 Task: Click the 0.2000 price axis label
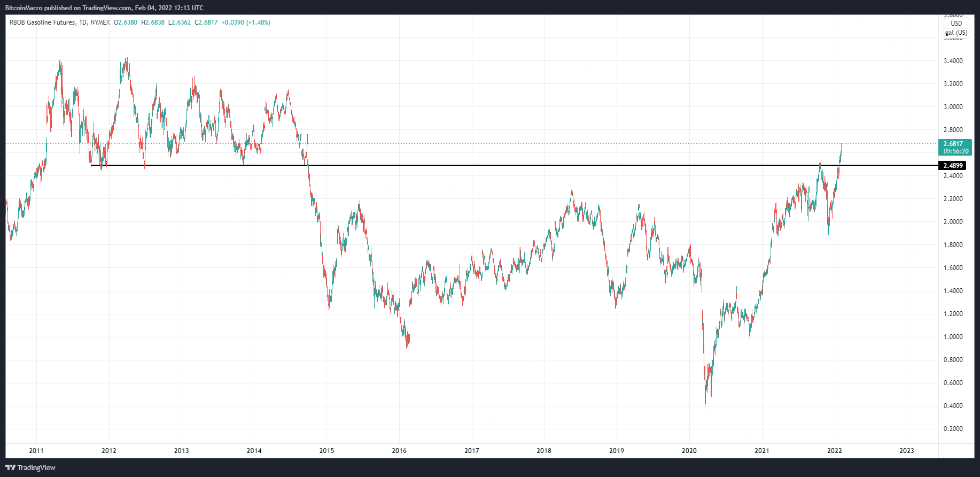click(953, 429)
